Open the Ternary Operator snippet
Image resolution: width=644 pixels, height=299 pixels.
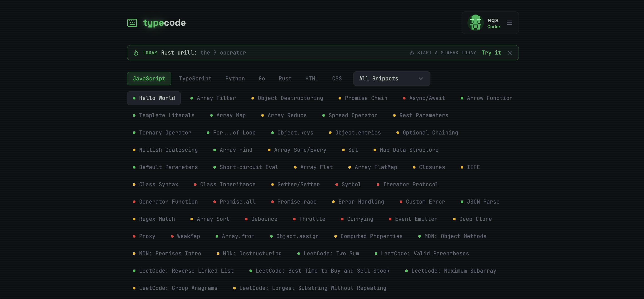click(x=162, y=133)
